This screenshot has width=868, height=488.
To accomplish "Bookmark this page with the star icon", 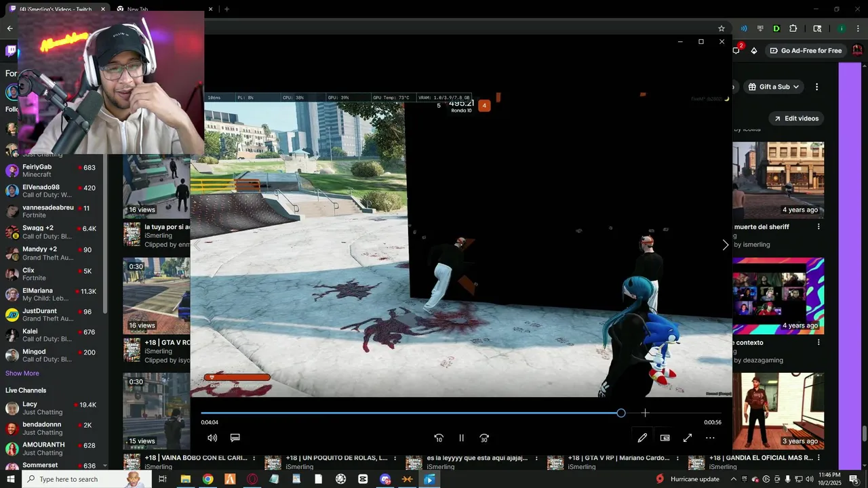I will [x=722, y=28].
